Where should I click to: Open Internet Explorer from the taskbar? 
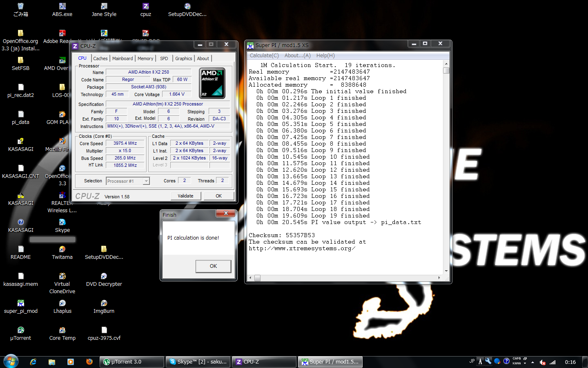[x=33, y=362]
